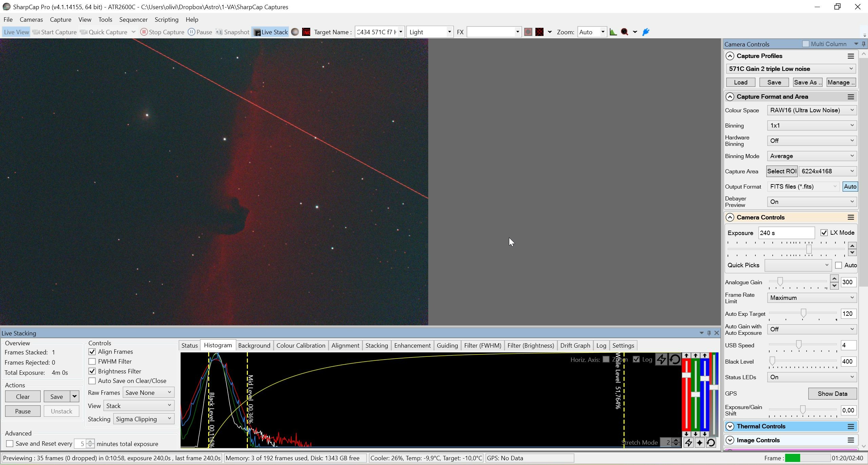Click the Analogue Gain slider handle
Viewport: 868px width, 465px height.
(x=780, y=282)
